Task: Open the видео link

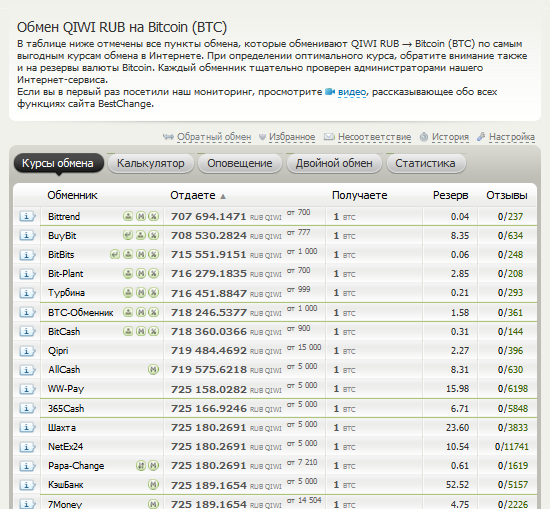Action: coord(352,92)
